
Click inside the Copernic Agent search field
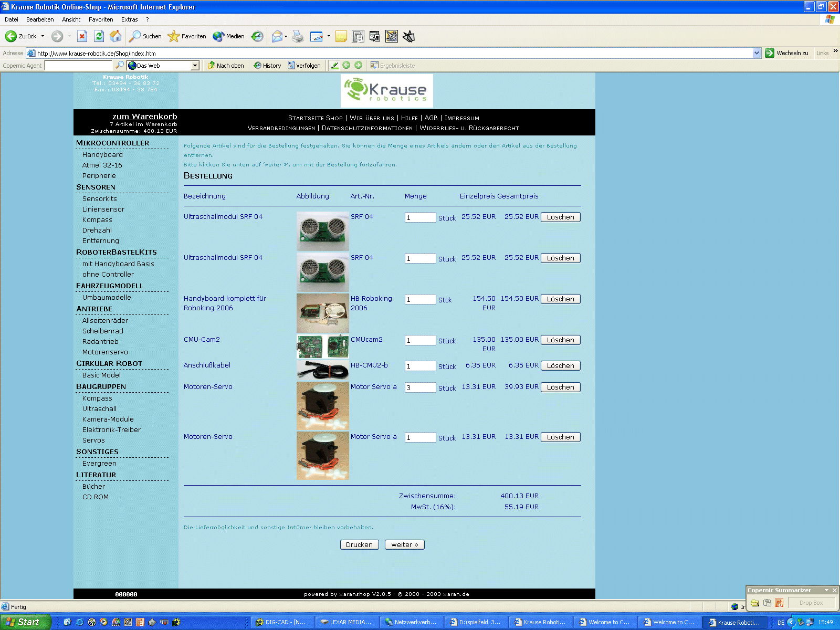click(x=79, y=66)
